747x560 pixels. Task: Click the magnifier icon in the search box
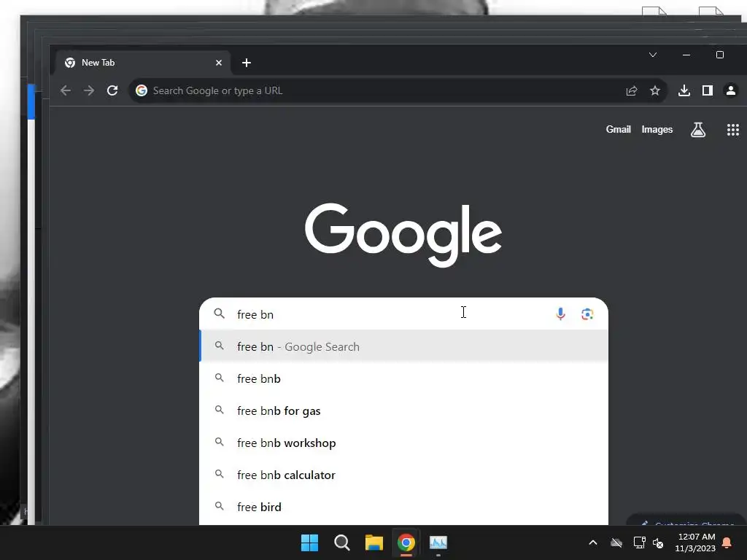click(x=219, y=314)
